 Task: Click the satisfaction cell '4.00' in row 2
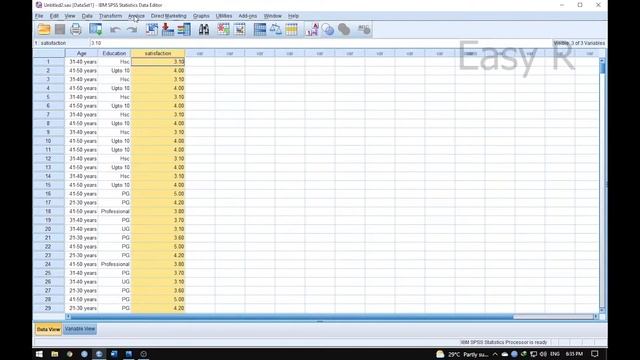point(158,71)
